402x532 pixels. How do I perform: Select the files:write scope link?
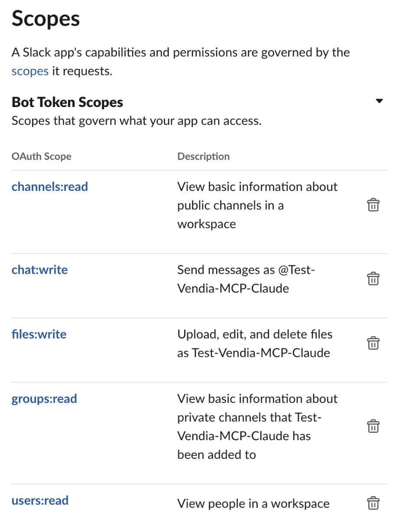pyautogui.click(x=39, y=334)
